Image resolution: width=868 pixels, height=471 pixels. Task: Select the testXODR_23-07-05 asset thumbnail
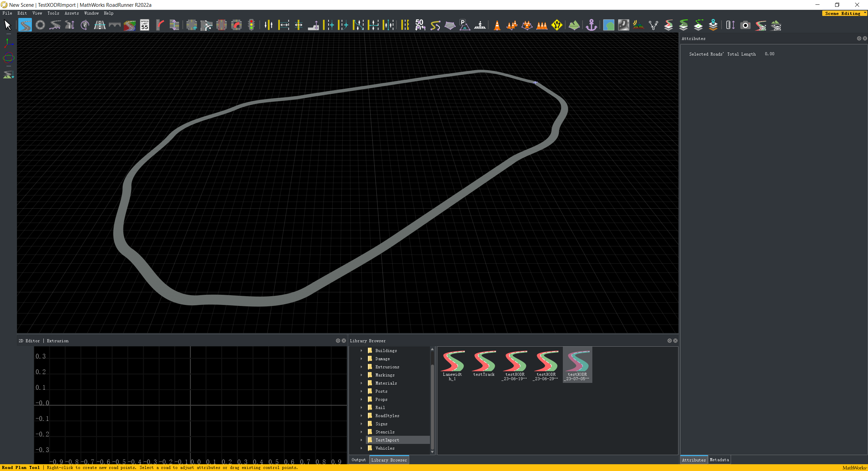pos(577,365)
